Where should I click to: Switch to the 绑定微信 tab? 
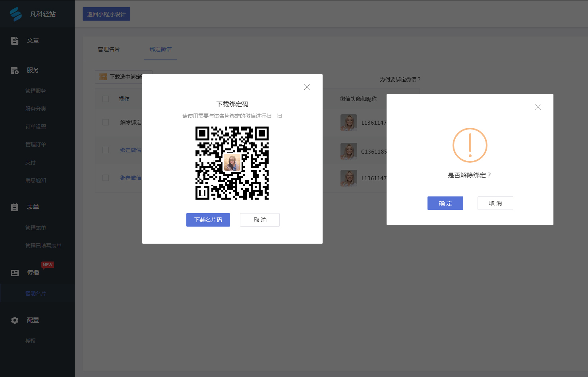pyautogui.click(x=161, y=49)
